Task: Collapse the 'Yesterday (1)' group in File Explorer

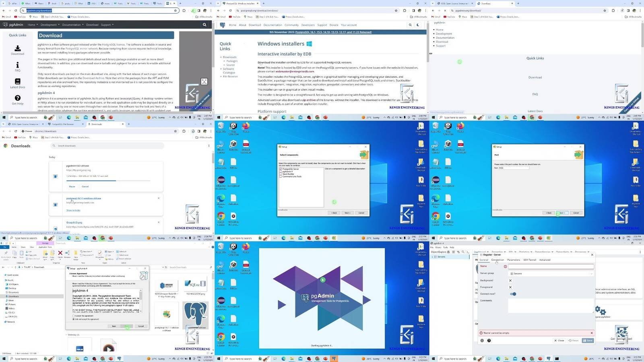Action: click(x=67, y=335)
